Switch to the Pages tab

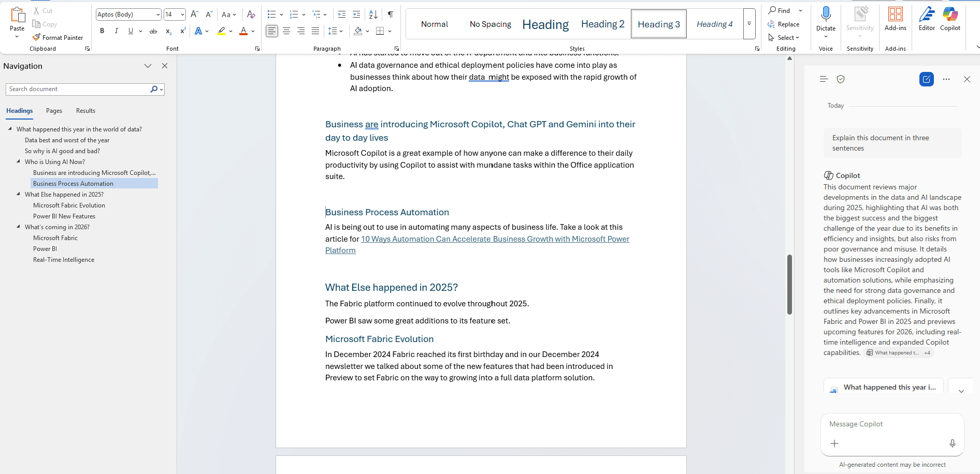tap(54, 111)
